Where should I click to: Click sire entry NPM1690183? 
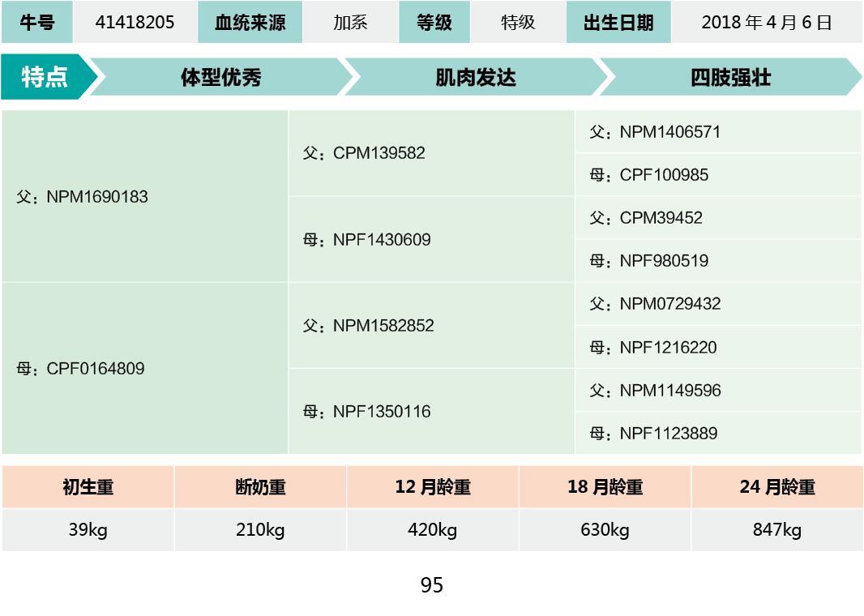click(83, 197)
